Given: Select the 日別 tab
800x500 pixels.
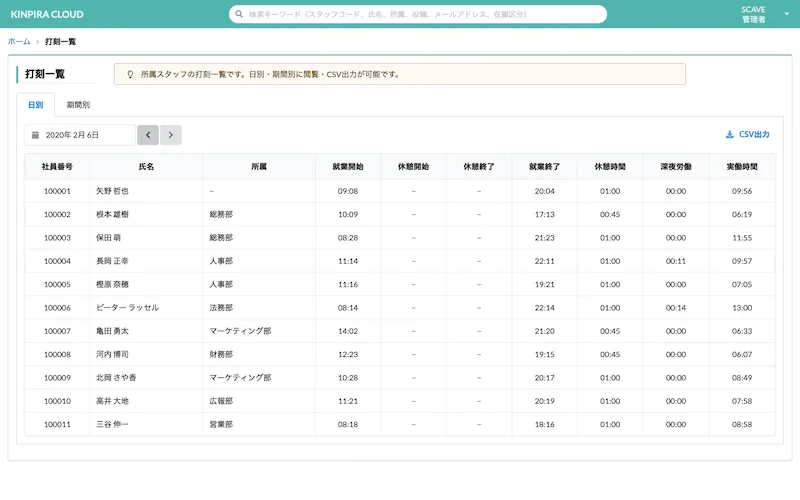Looking at the screenshot, I should point(35,104).
